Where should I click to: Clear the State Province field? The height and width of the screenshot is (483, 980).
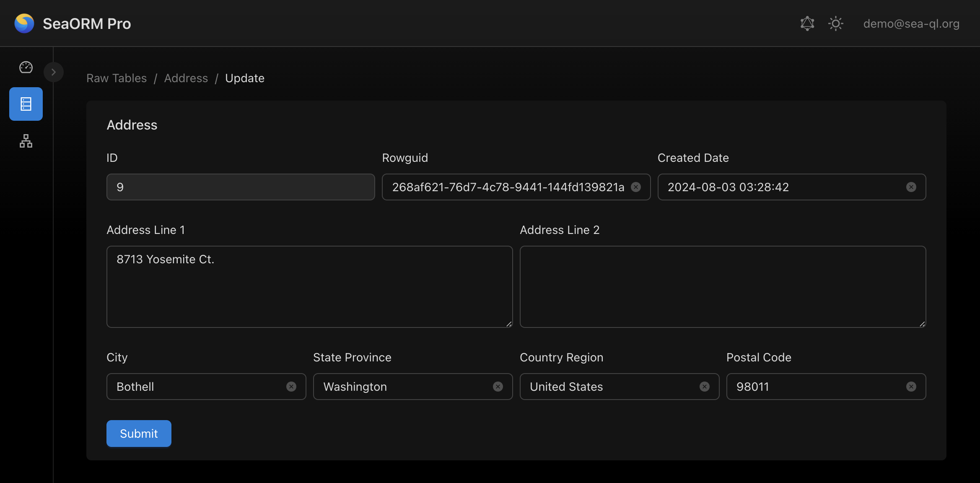tap(498, 387)
